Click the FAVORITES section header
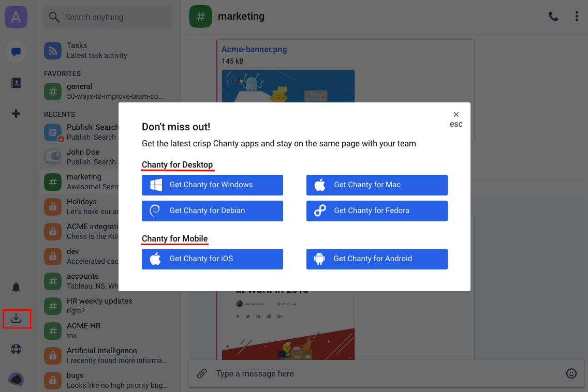The image size is (588, 392). point(62,73)
